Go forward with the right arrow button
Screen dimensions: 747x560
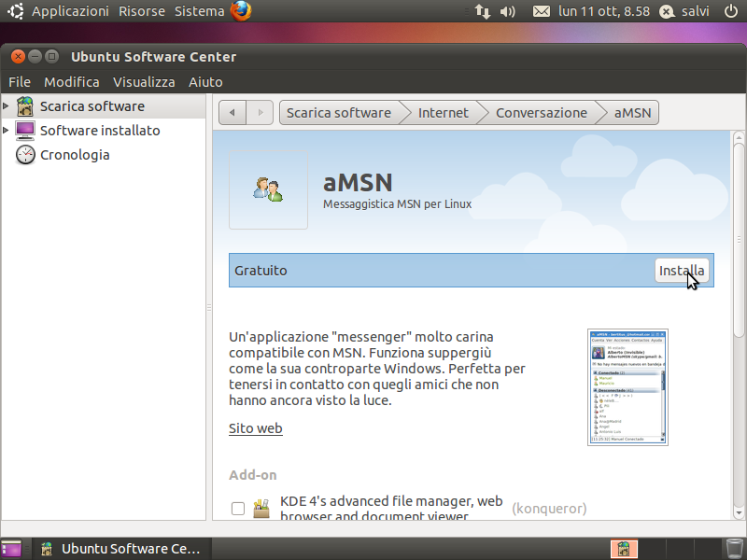click(x=260, y=113)
